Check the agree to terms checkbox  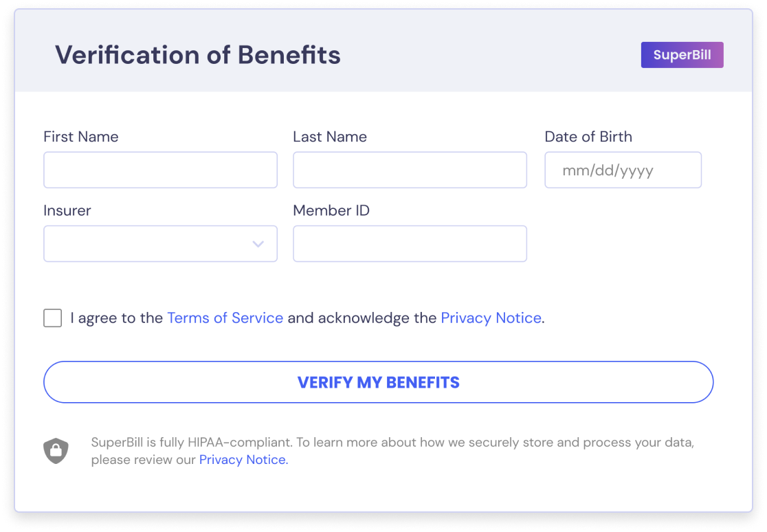pyautogui.click(x=53, y=318)
